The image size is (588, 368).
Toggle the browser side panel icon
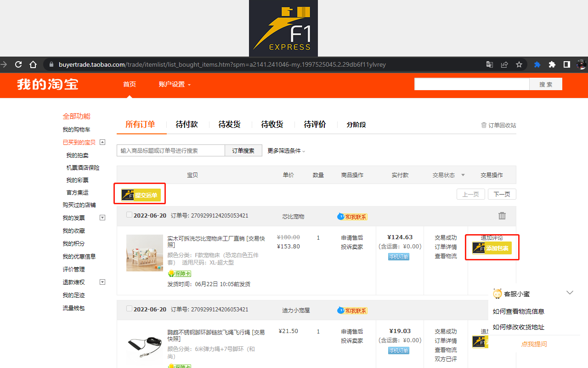(x=567, y=64)
